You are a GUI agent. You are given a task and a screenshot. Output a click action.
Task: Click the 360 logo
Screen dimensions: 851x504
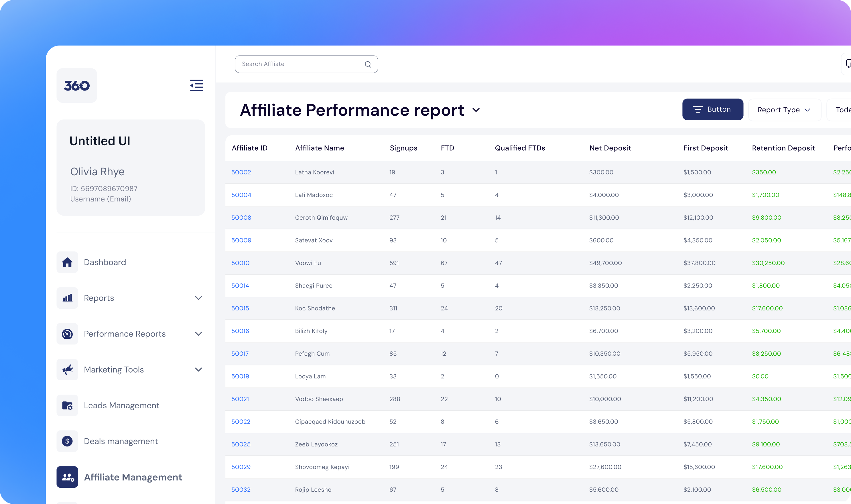point(76,85)
